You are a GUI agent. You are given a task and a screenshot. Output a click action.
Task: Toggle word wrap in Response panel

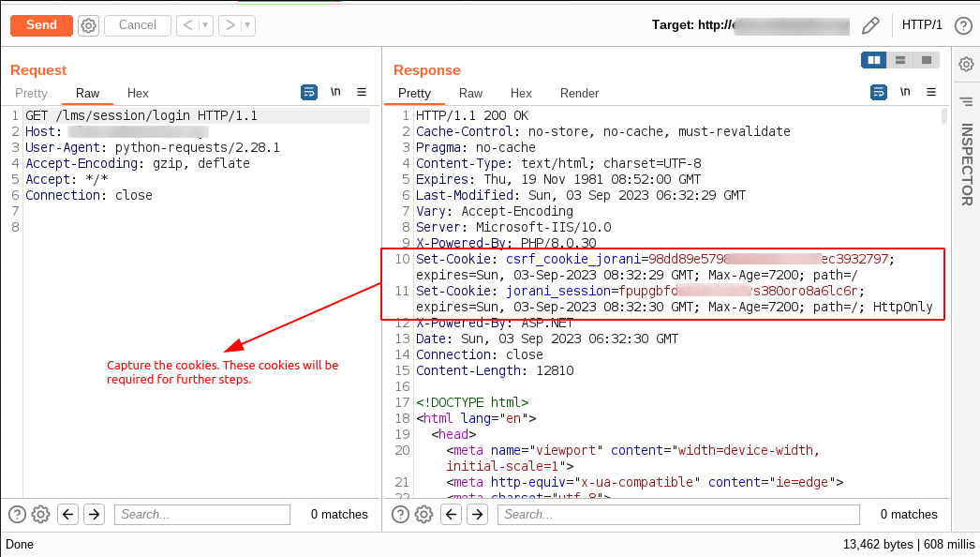[x=879, y=92]
